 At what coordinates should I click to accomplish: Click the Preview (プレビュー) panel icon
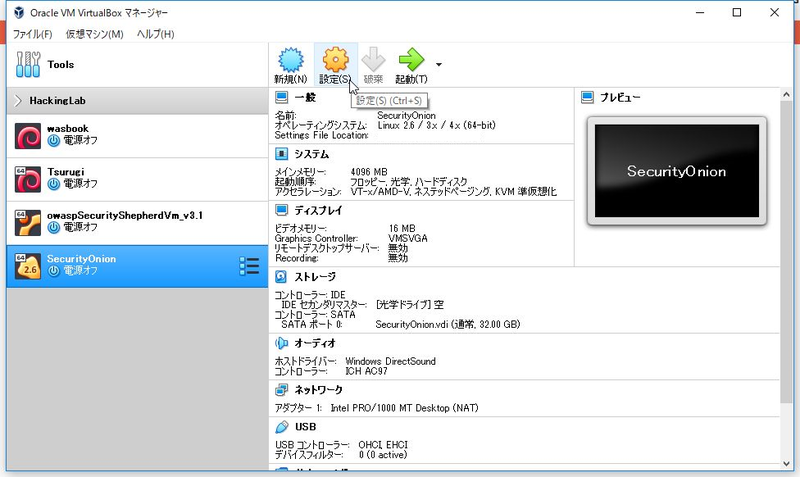click(588, 97)
